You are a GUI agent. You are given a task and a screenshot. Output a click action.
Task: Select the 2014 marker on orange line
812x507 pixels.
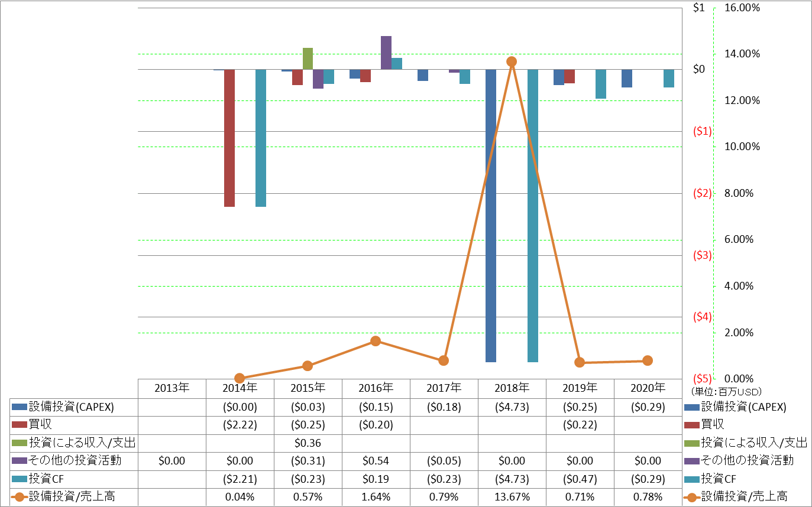240,378
